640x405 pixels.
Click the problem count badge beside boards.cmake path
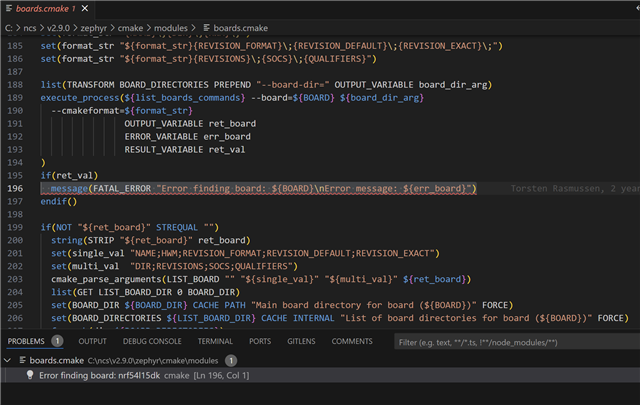pyautogui.click(x=231, y=360)
